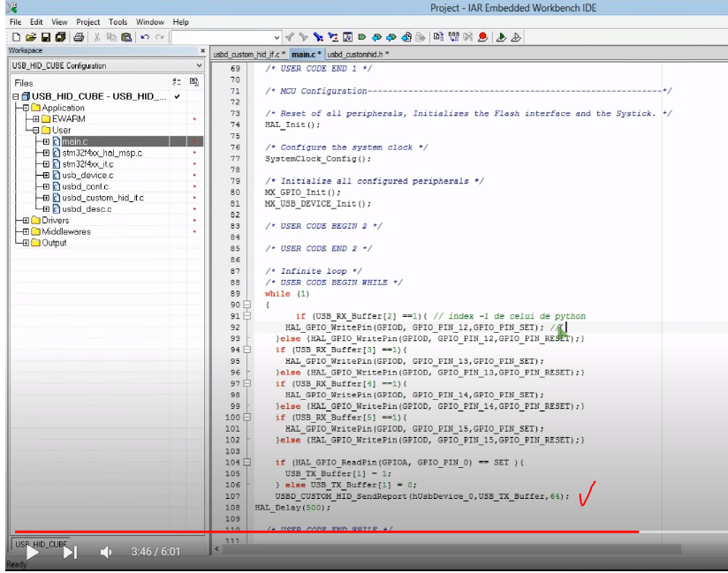Skip to next video with the next button
Viewport: 728px width, 573px height.
click(70, 552)
